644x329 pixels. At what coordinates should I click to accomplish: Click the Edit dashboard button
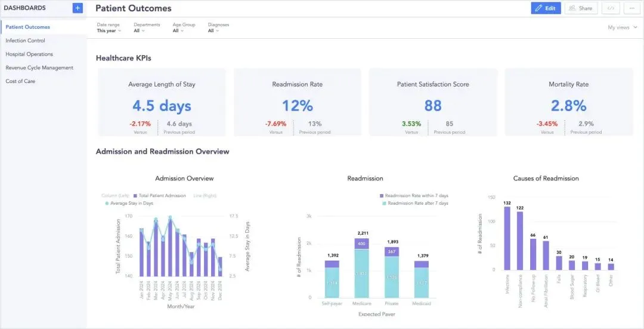point(546,8)
